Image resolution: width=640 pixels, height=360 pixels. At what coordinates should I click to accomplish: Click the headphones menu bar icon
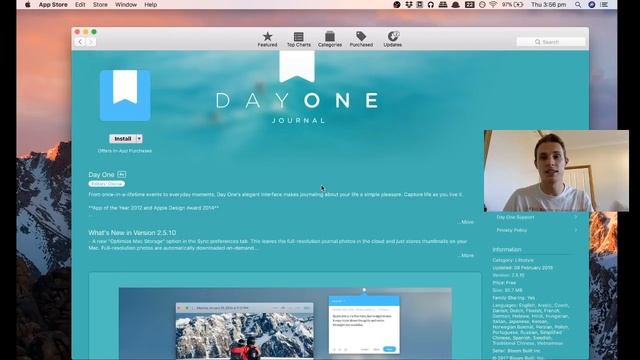click(431, 4)
